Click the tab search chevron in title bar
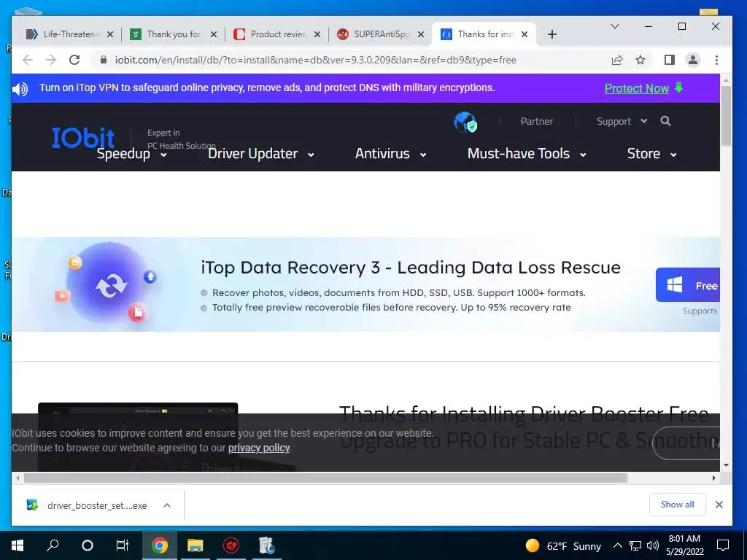This screenshot has width=747, height=560. [615, 26]
